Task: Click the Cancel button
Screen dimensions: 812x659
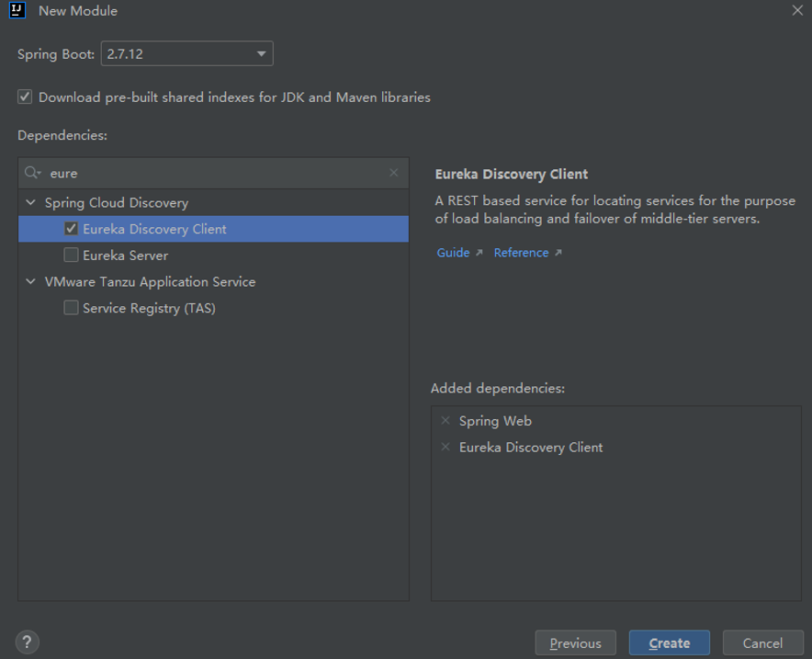Action: 762,643
